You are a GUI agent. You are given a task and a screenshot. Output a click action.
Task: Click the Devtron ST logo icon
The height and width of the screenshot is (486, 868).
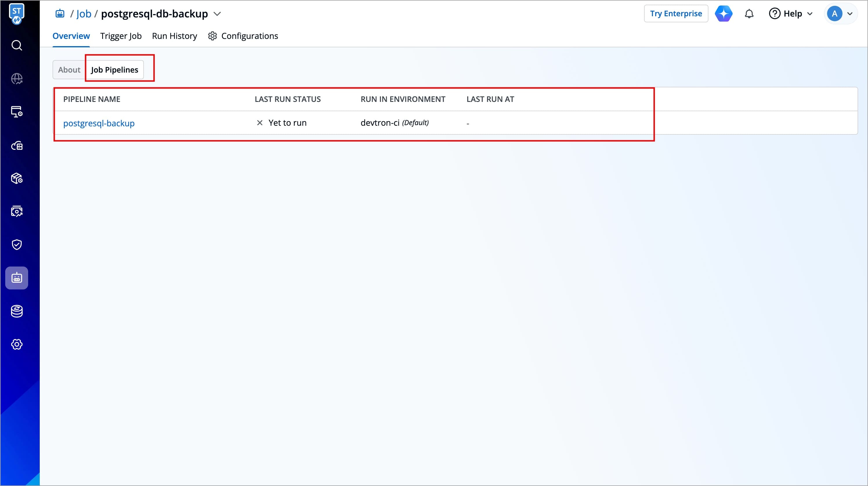17,13
